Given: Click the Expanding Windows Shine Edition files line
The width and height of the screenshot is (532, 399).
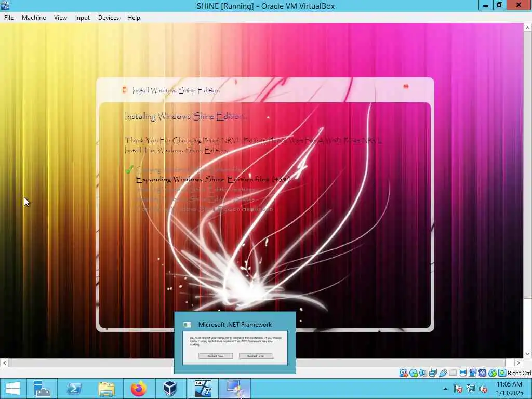Looking at the screenshot, I should 212,179.
